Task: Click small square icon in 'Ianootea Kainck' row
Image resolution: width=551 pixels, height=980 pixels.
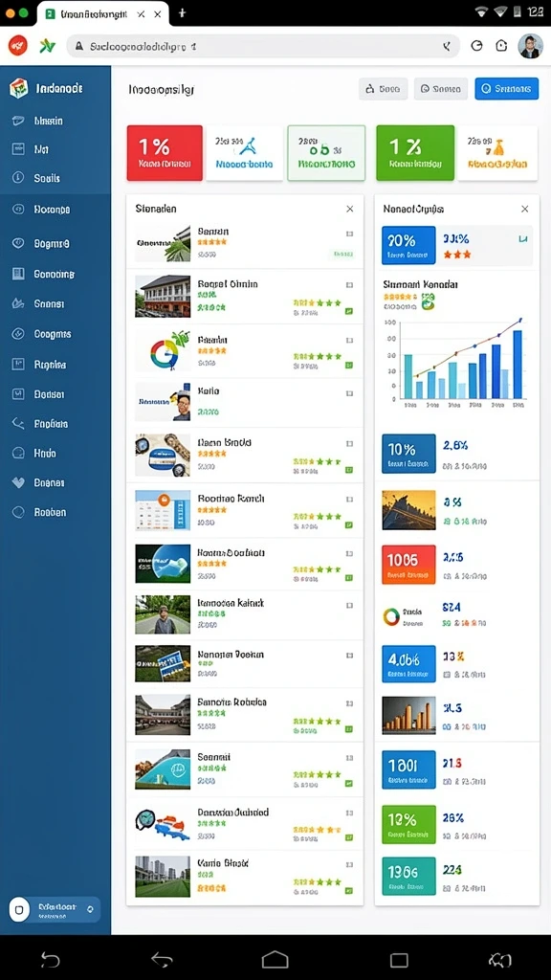Action: 349,605
